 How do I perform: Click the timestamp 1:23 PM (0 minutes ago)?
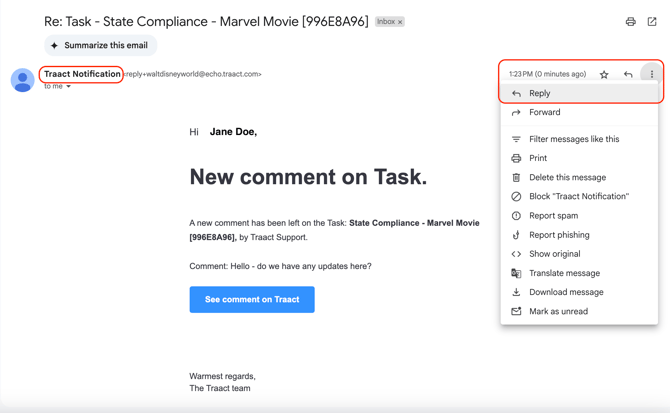coord(547,74)
